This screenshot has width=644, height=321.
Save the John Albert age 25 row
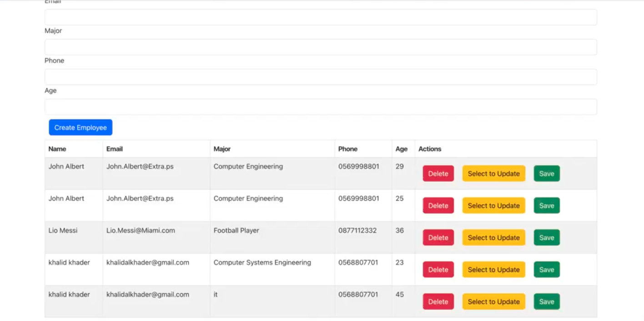(547, 205)
